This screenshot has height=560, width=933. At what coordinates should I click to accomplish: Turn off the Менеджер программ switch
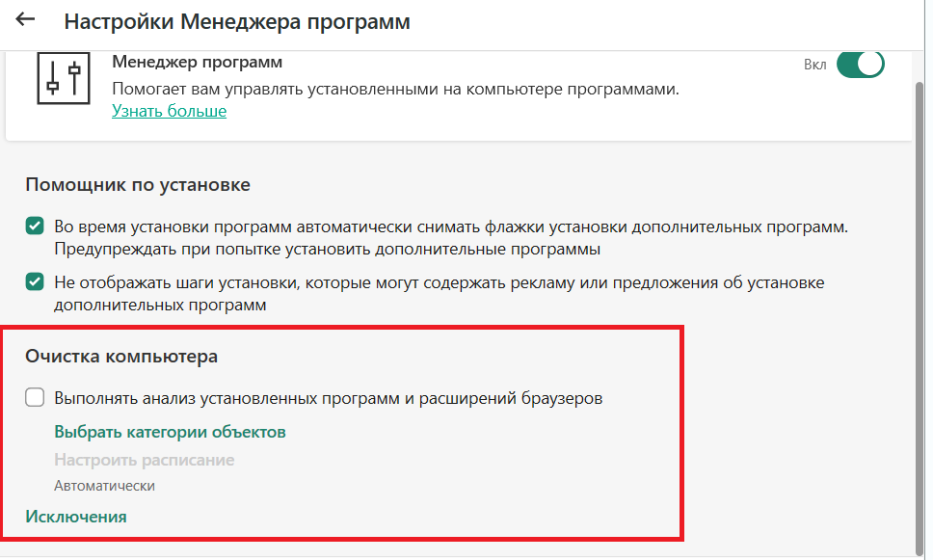(x=860, y=65)
